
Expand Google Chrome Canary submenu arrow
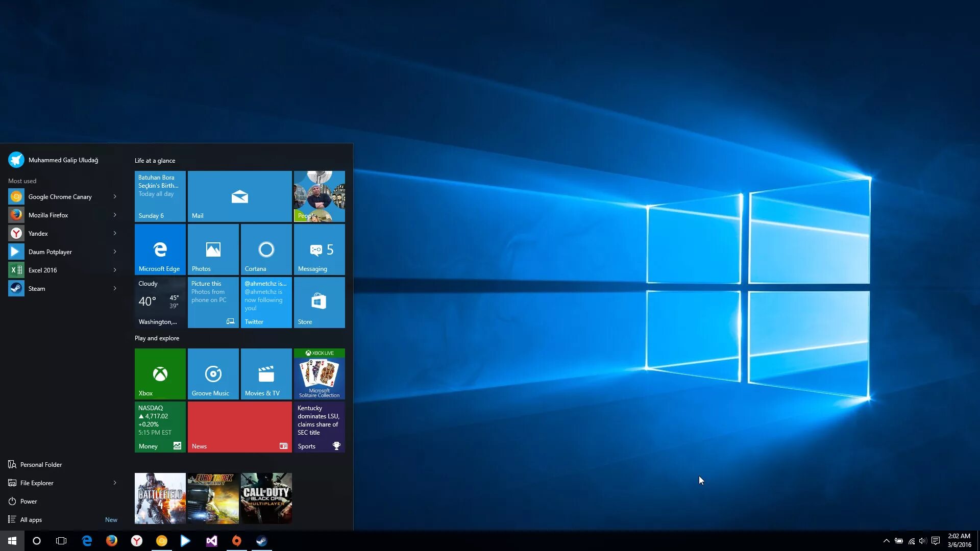click(x=114, y=196)
